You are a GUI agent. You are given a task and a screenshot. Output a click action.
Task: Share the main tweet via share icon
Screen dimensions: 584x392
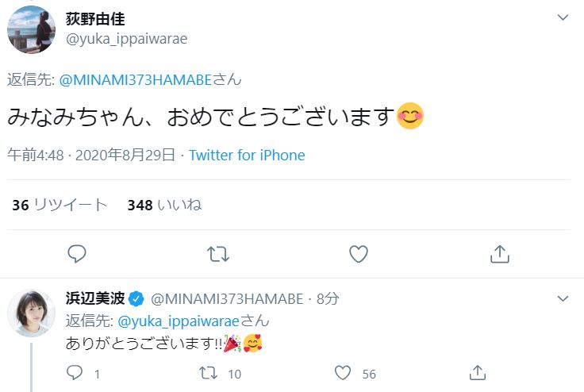(499, 254)
